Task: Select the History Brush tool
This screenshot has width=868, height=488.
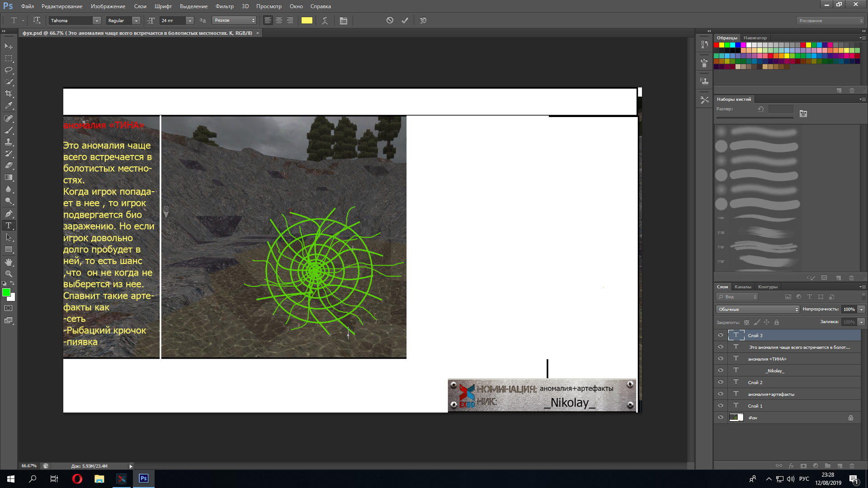Action: tap(9, 154)
